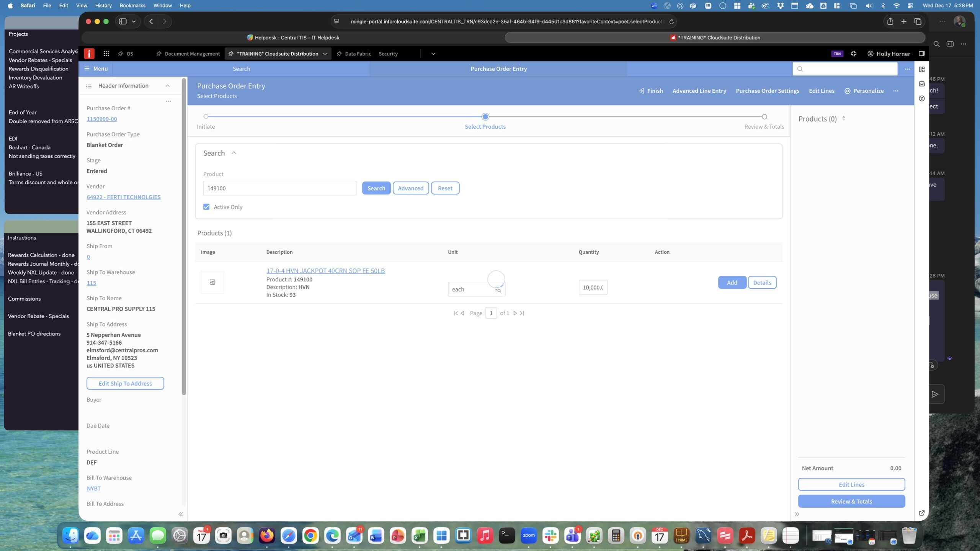
Task: Open purchase order 1150999-00 link
Action: [x=102, y=119]
